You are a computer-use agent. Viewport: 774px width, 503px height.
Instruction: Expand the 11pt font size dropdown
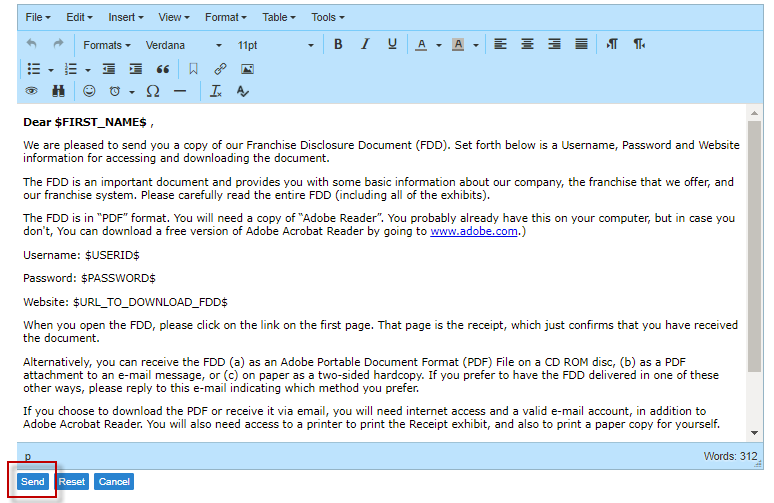coord(275,45)
